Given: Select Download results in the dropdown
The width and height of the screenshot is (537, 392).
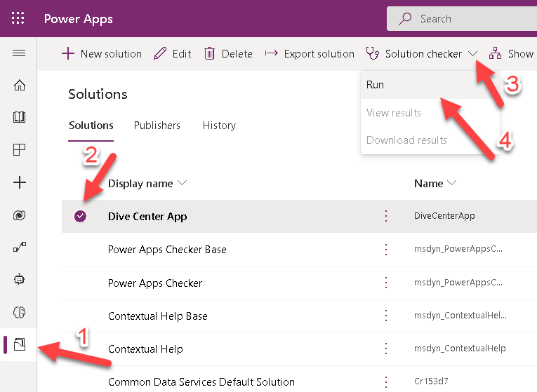Looking at the screenshot, I should 430,140.
